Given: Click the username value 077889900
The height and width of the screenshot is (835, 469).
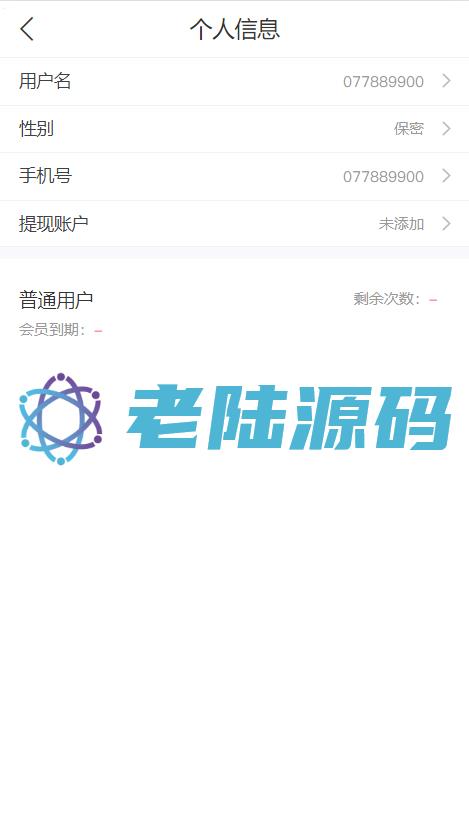Looking at the screenshot, I should 383,81.
